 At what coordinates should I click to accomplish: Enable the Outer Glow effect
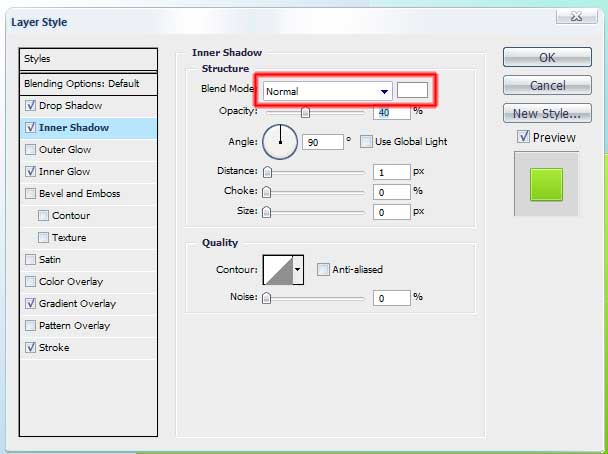click(x=30, y=150)
